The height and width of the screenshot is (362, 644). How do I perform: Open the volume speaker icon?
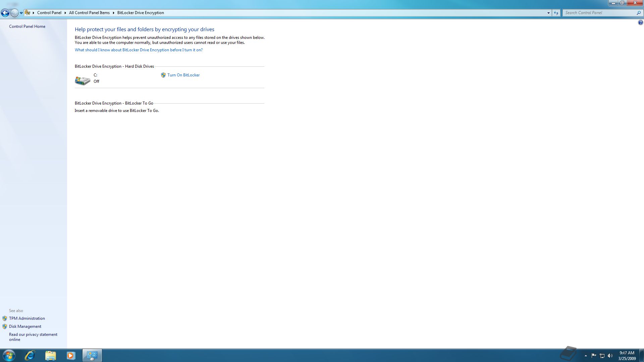point(610,356)
